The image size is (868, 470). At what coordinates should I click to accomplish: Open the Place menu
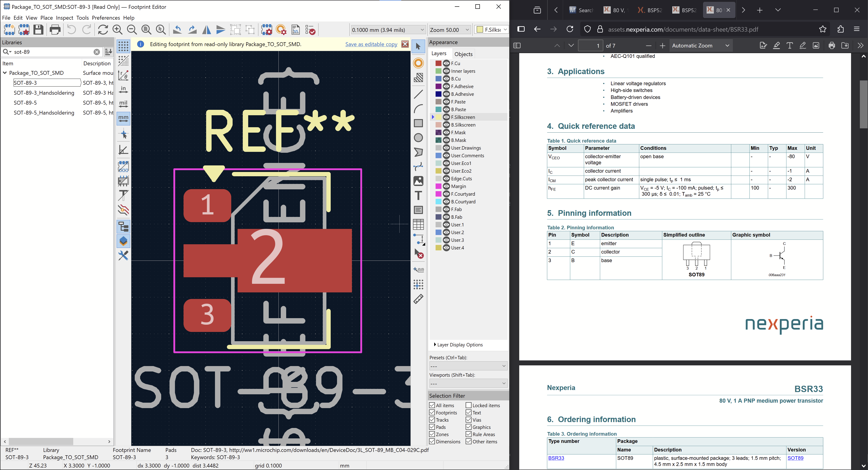click(x=47, y=18)
